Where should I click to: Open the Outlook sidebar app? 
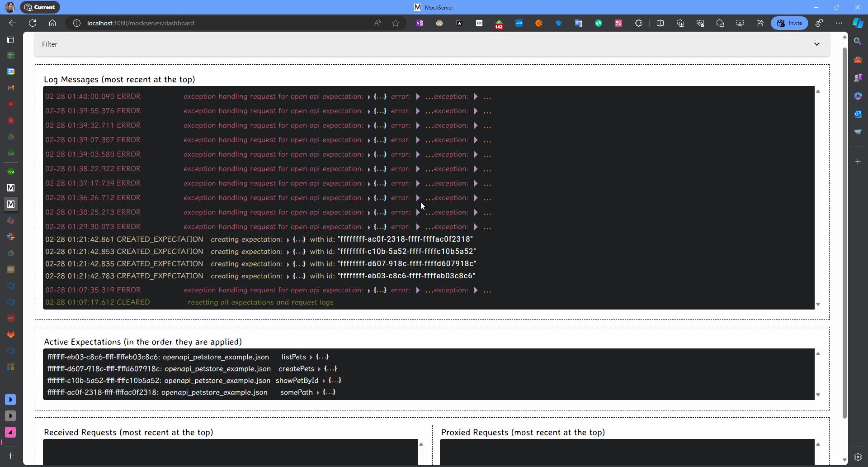tap(858, 114)
